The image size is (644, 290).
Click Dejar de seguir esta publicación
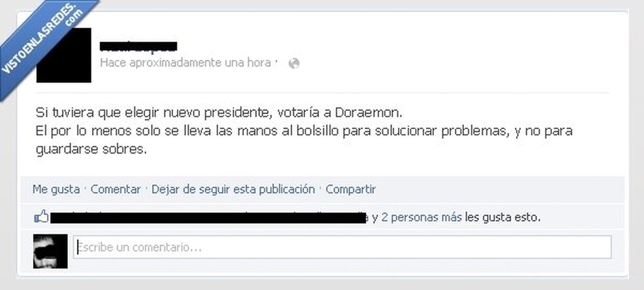click(x=233, y=189)
